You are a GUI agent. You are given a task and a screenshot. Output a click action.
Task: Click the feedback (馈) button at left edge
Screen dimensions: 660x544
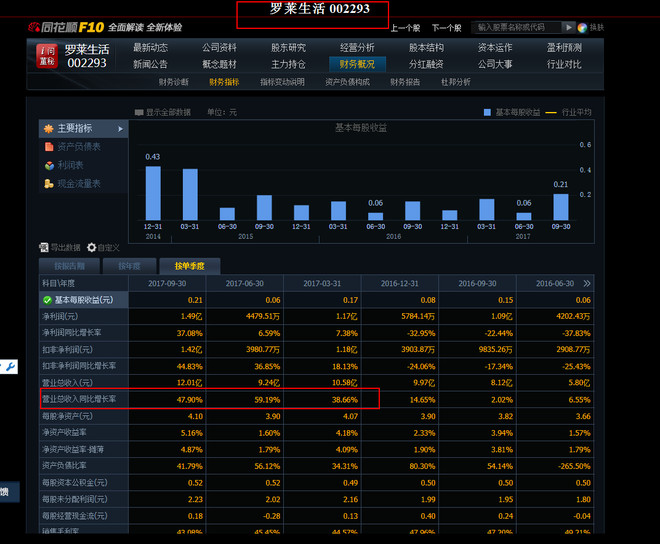tap(9, 492)
